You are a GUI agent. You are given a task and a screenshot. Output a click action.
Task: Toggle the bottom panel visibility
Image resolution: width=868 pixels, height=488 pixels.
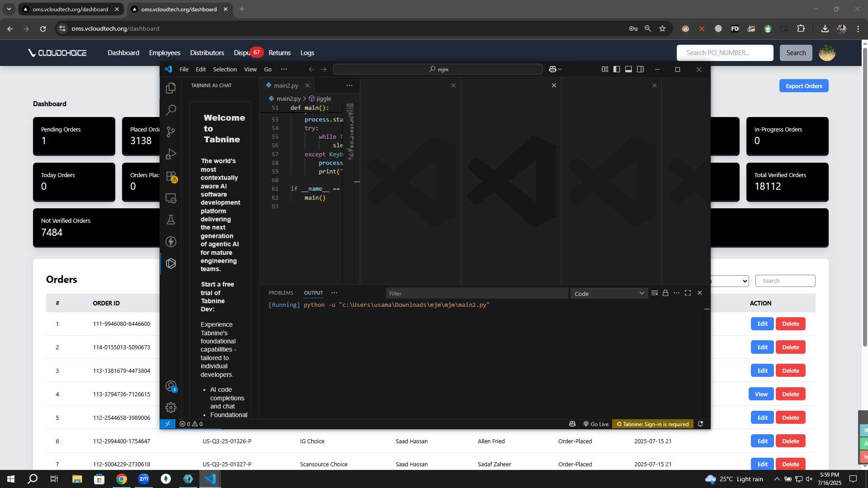628,69
